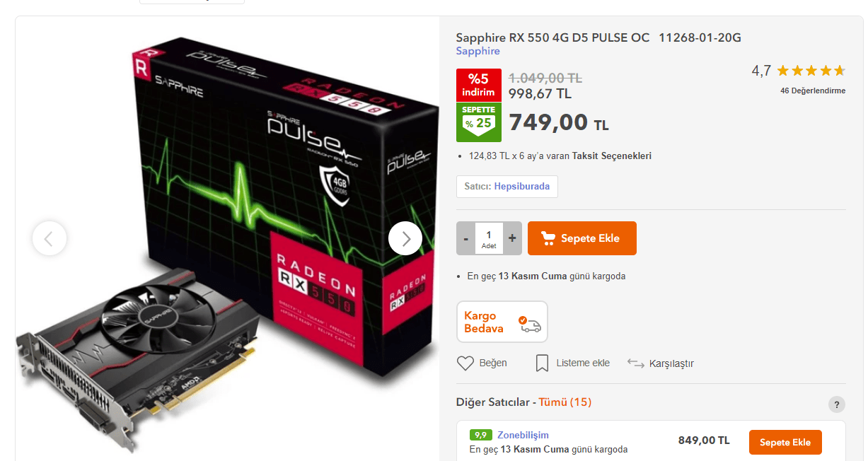Open the 46 Değerlendirme reviews link
The width and height of the screenshot is (868, 461).
tap(813, 91)
